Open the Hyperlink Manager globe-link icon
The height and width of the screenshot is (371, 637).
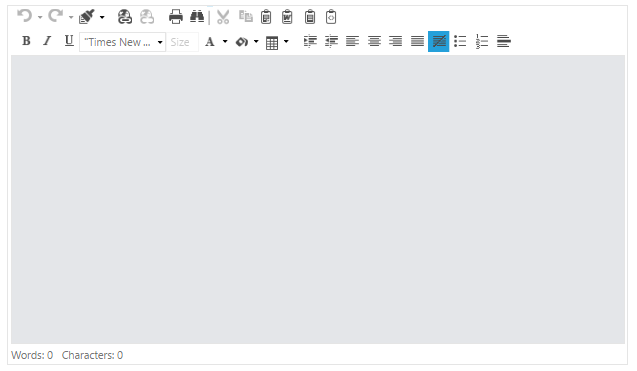point(125,17)
